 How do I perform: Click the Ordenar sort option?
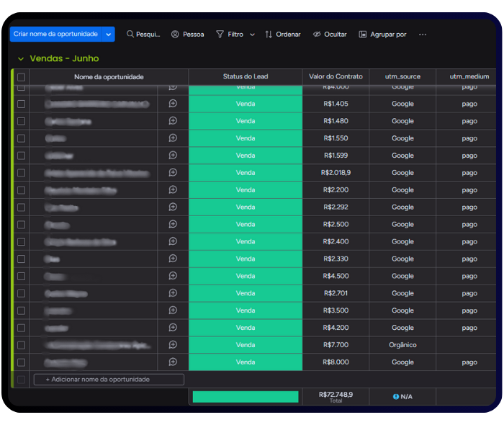[282, 35]
